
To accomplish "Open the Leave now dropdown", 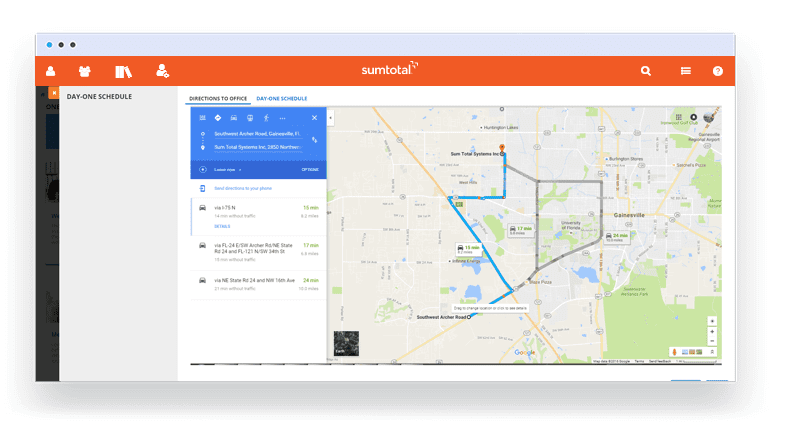I will (x=228, y=170).
